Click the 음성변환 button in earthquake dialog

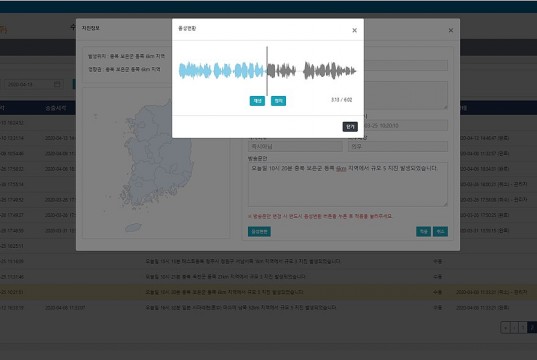pyautogui.click(x=259, y=232)
